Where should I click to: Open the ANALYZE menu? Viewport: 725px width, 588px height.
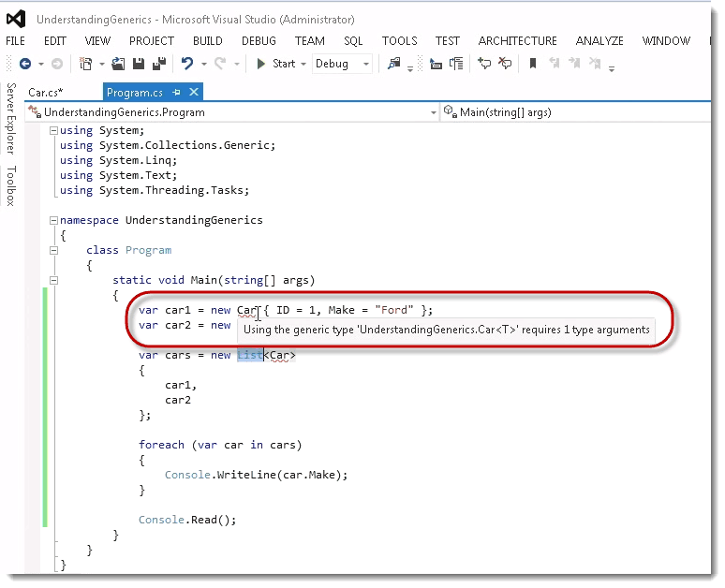coord(599,41)
